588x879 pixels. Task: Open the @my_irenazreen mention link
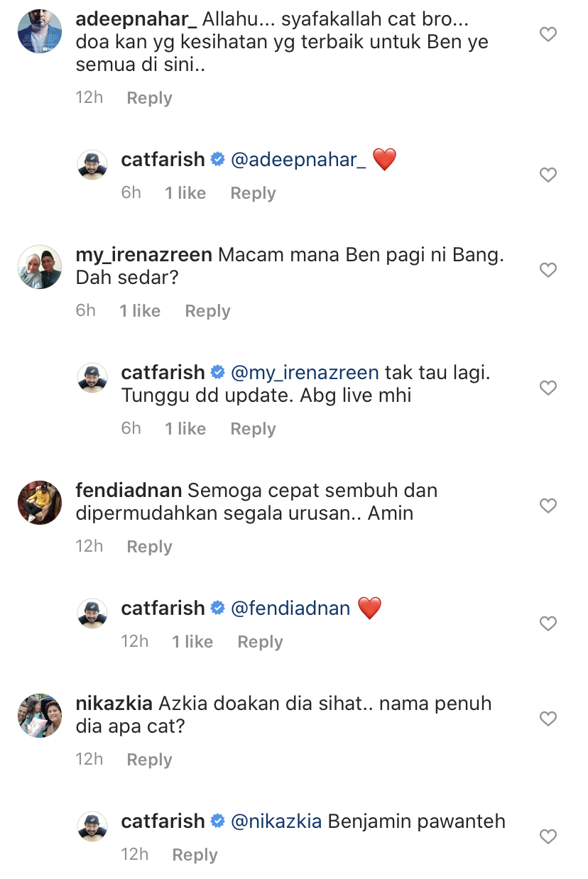click(305, 373)
